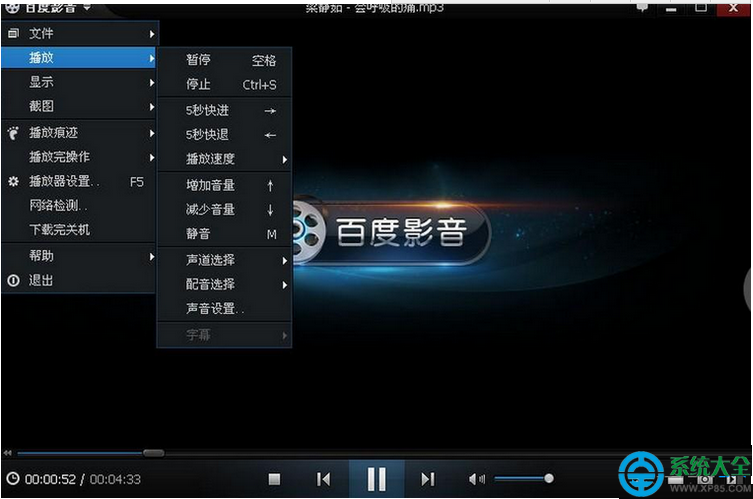753x499 pixels.
Task: Click the power icon beside 退出
Action: coord(13,280)
